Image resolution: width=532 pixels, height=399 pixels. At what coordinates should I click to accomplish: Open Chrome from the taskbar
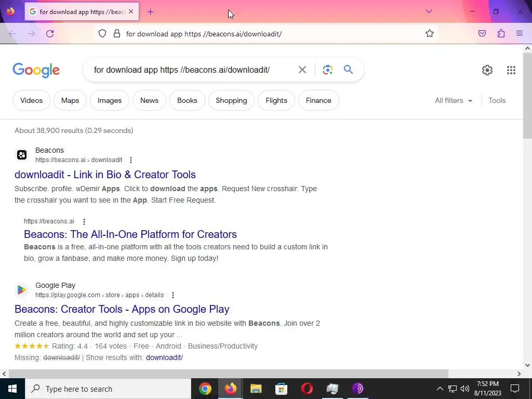pos(205,389)
